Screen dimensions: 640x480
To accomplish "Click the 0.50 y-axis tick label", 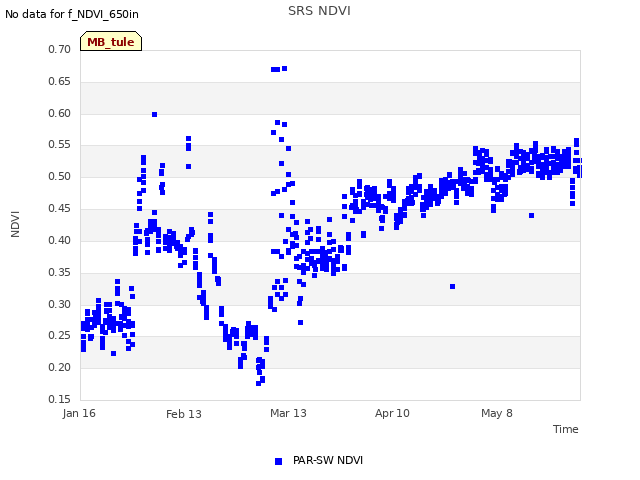I will pyautogui.click(x=60, y=176).
